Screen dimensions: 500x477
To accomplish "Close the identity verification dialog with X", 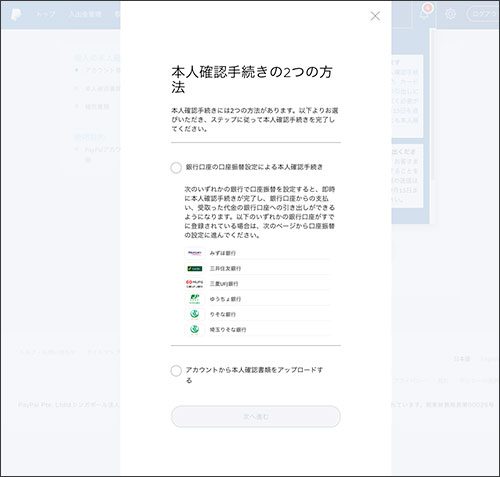I will pos(375,16).
